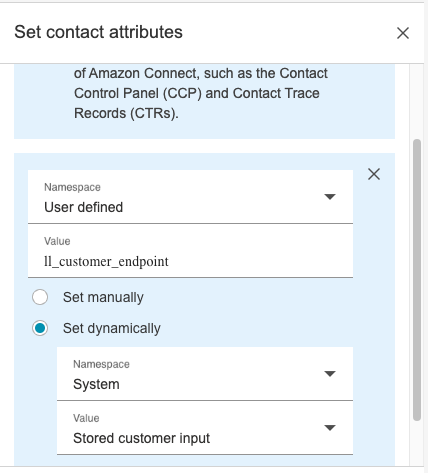428x473 pixels.
Task: Click the "Set contact attributes" panel heading
Action: click(98, 32)
